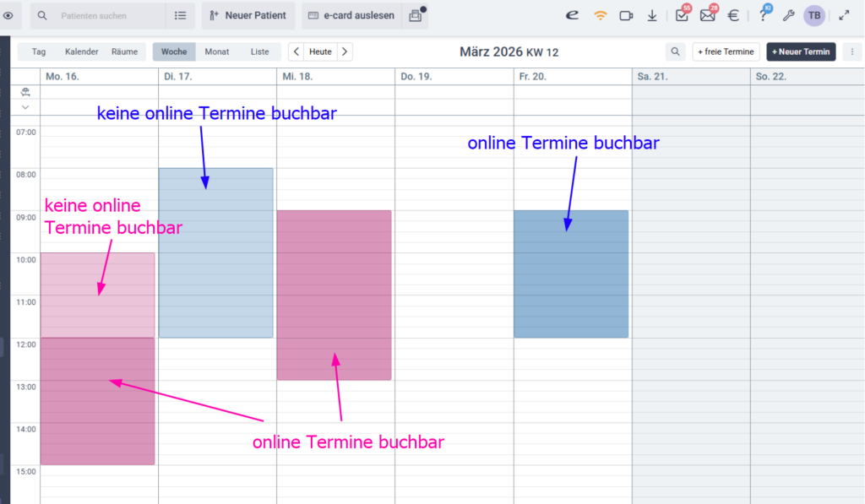The width and height of the screenshot is (865, 504).
Task: Open the help question mark icon
Action: coord(764,16)
